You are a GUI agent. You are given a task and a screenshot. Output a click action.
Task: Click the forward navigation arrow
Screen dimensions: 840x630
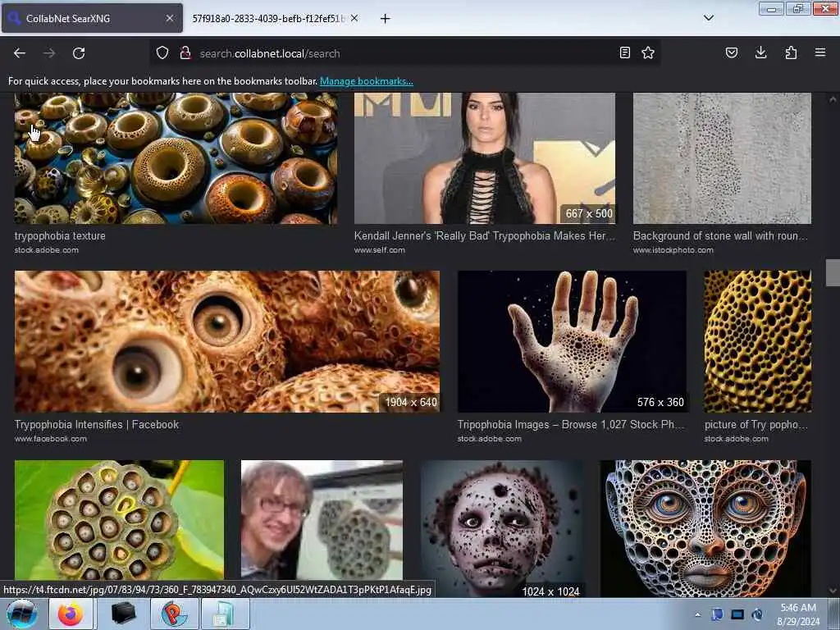(49, 53)
